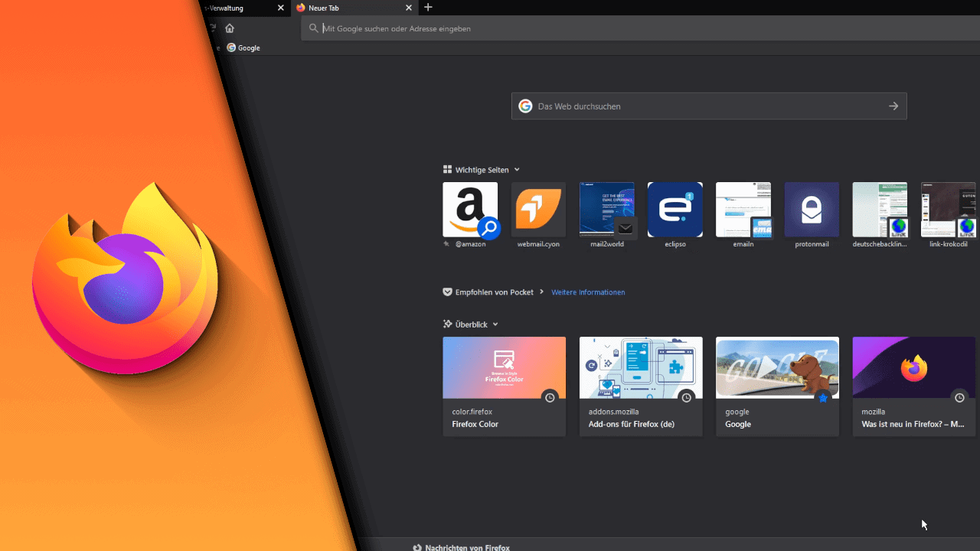
Task: Click the Google logo in search box
Action: (525, 106)
